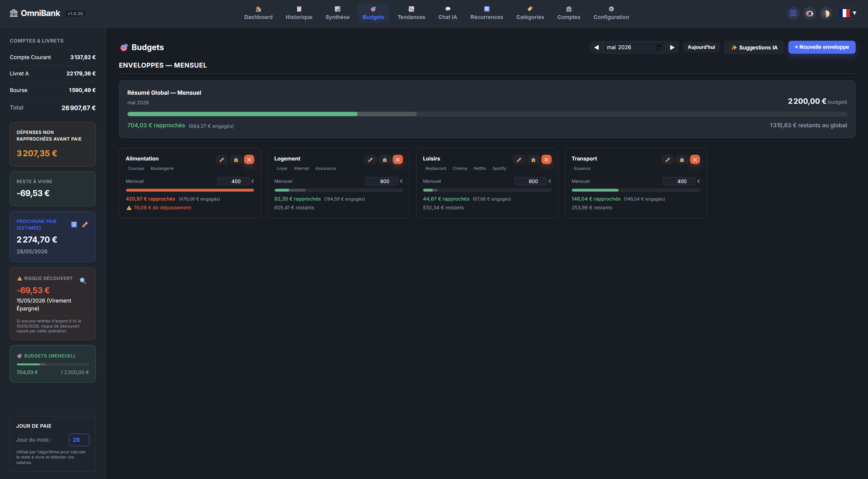Screen dimensions: 868x479
Task: Edit the Logement monthly amount 800
Action: point(382,181)
